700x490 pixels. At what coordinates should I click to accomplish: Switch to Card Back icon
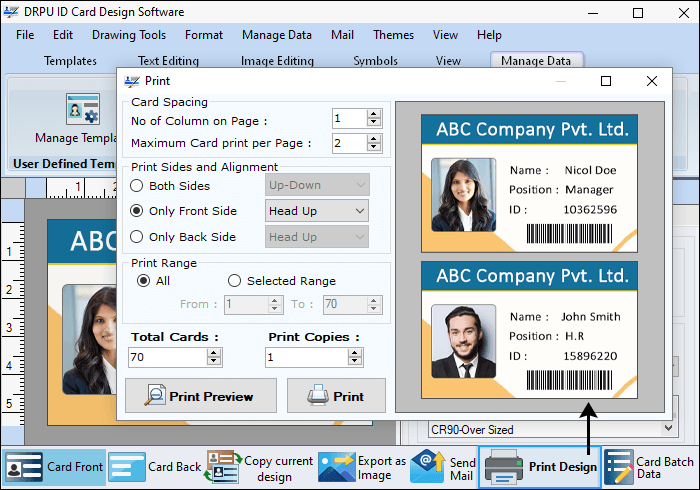point(127,467)
